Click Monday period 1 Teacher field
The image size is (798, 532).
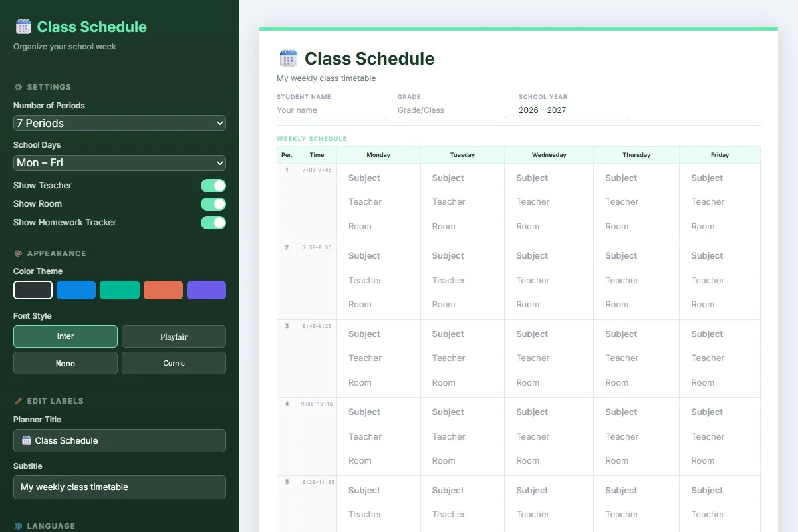click(378, 202)
